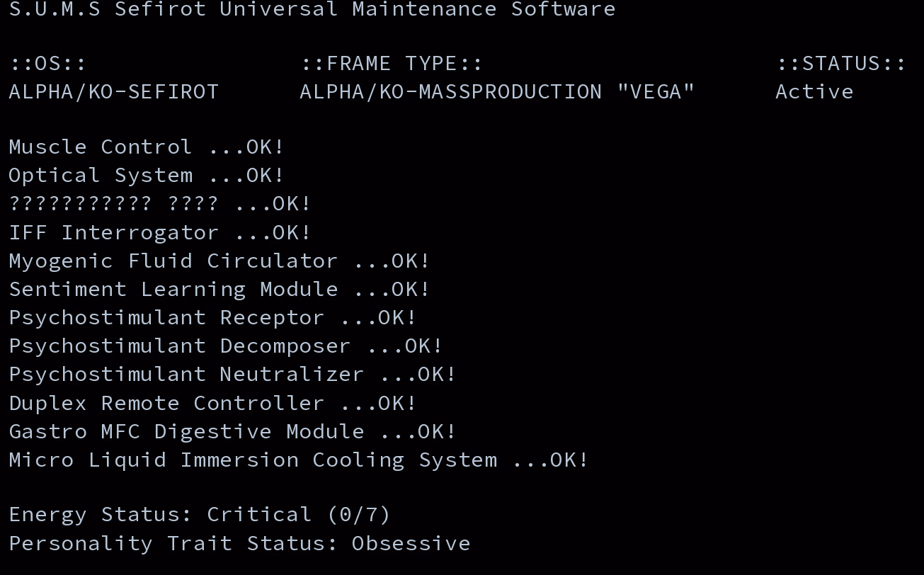The height and width of the screenshot is (575, 924).
Task: Click the ALPHA/KO-SEFIROT OS value
Action: pyautogui.click(x=113, y=92)
